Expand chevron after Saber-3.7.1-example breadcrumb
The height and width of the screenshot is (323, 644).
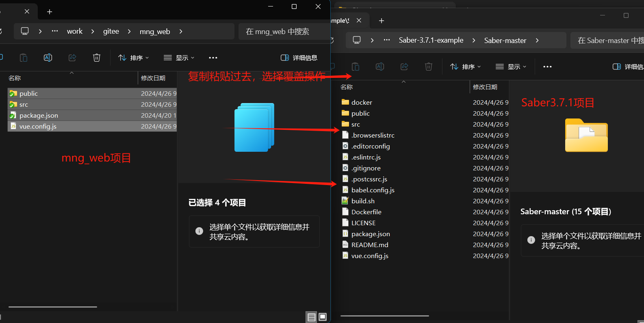[x=474, y=40]
